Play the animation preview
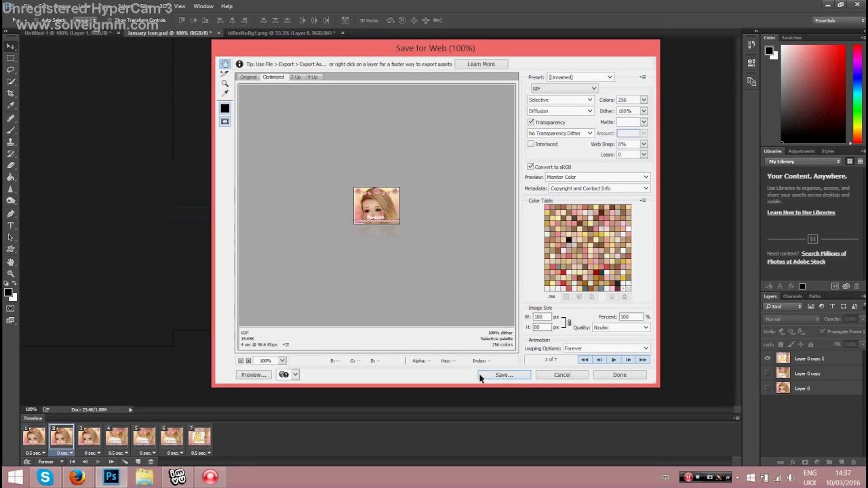This screenshot has width=868, height=488. pos(613,360)
